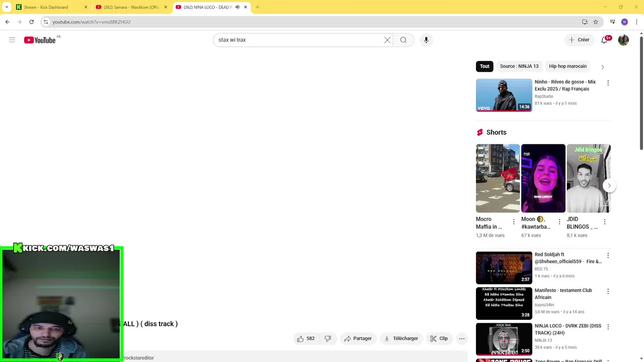Open the YouTube account avatar menu
The image size is (644, 362).
(623, 40)
